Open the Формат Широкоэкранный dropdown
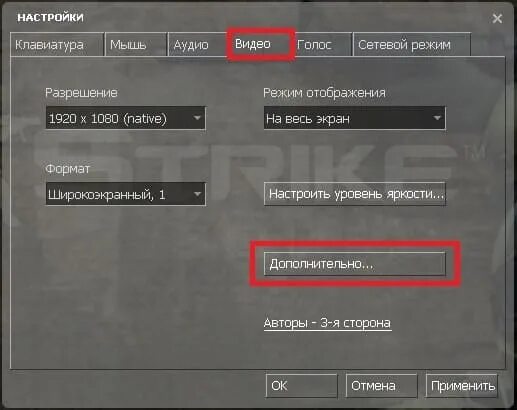Screen dimensions: 517x410 (x=126, y=194)
